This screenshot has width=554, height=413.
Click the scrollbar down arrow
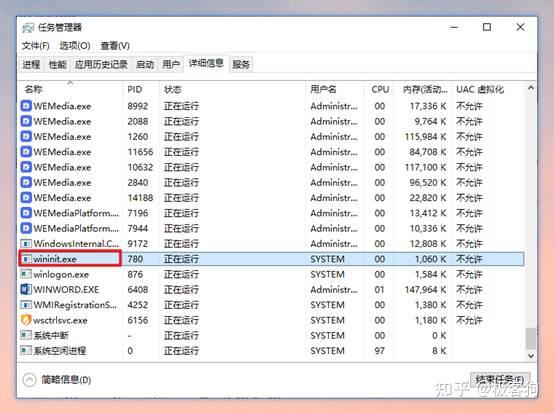[531, 356]
